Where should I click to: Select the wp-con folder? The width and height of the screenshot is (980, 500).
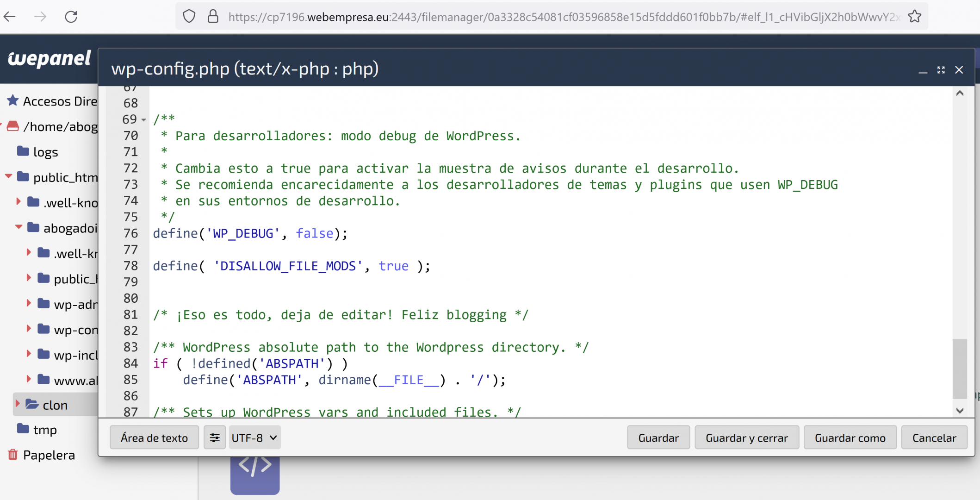(68, 330)
